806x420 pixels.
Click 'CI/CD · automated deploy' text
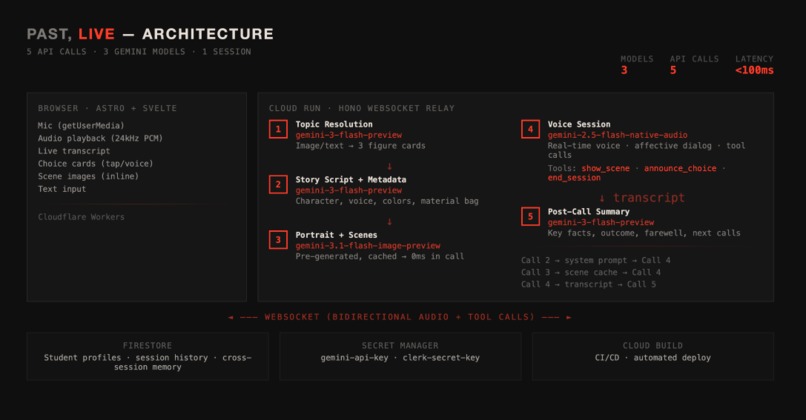(x=653, y=357)
